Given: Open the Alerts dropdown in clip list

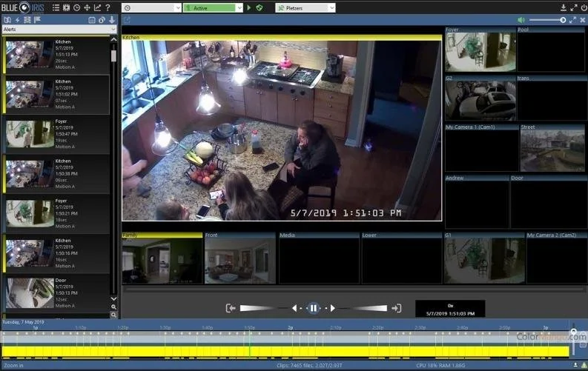Looking at the screenshot, I should (x=59, y=29).
